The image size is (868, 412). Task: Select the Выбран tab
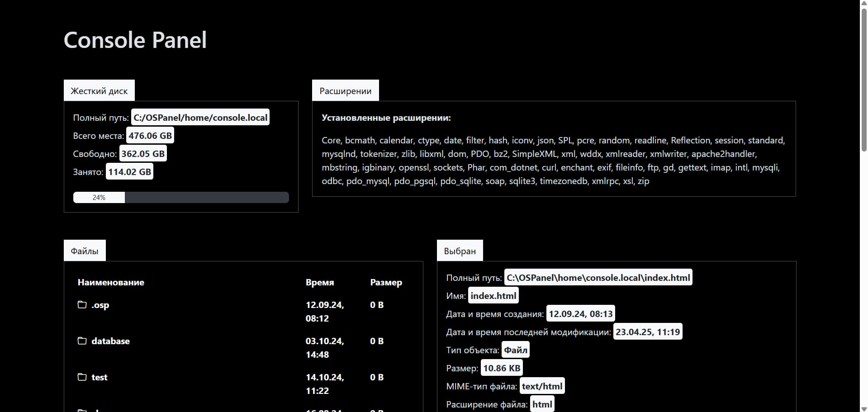(460, 251)
